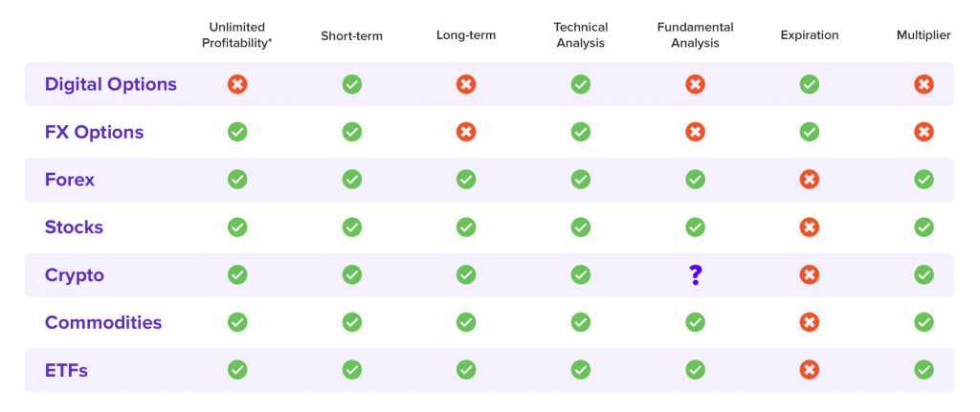Click ETFs green check under Unlimited Profitability
980x412 pixels.
coord(237,370)
